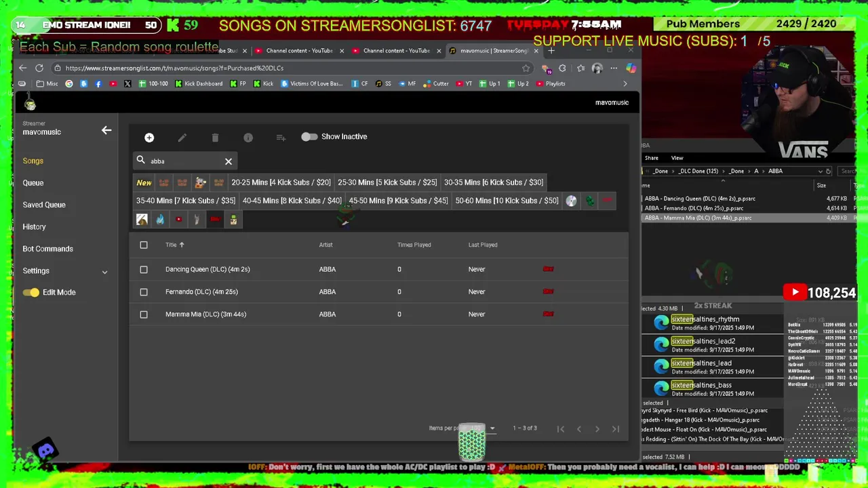Click the Discord icon at bottom left
The width and height of the screenshot is (868, 488).
[x=46, y=450]
